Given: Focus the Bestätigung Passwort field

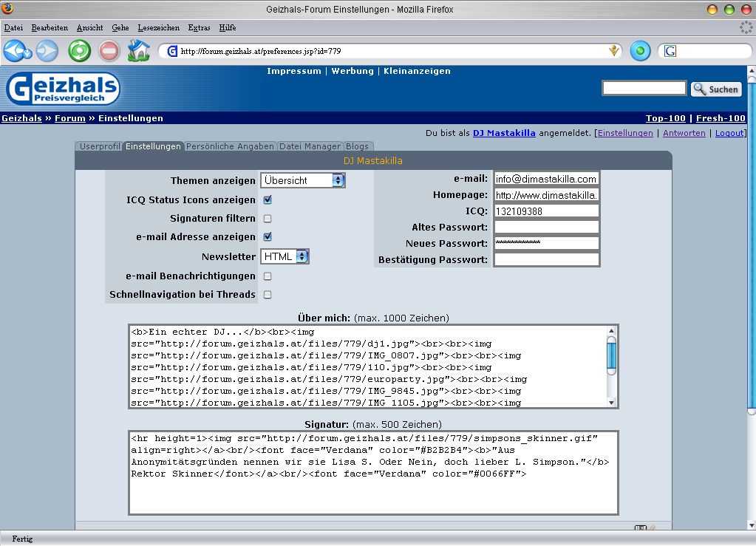Looking at the screenshot, I should click(546, 259).
